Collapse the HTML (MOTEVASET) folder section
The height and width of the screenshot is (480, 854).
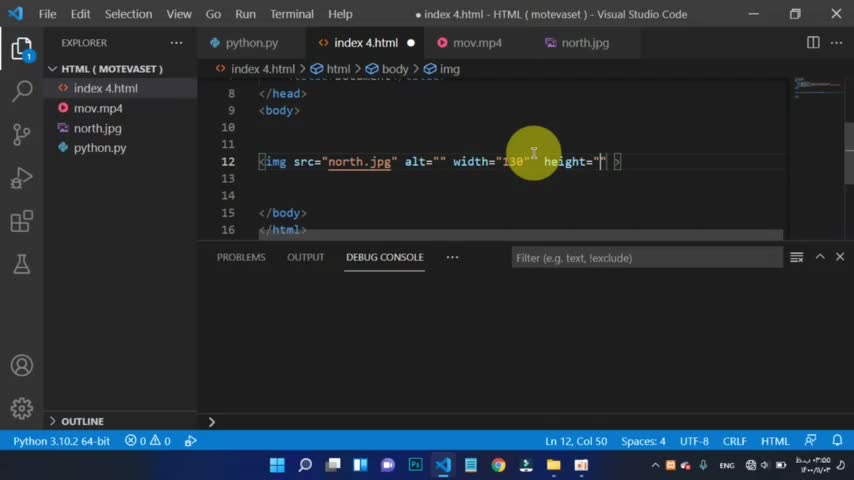(53, 69)
